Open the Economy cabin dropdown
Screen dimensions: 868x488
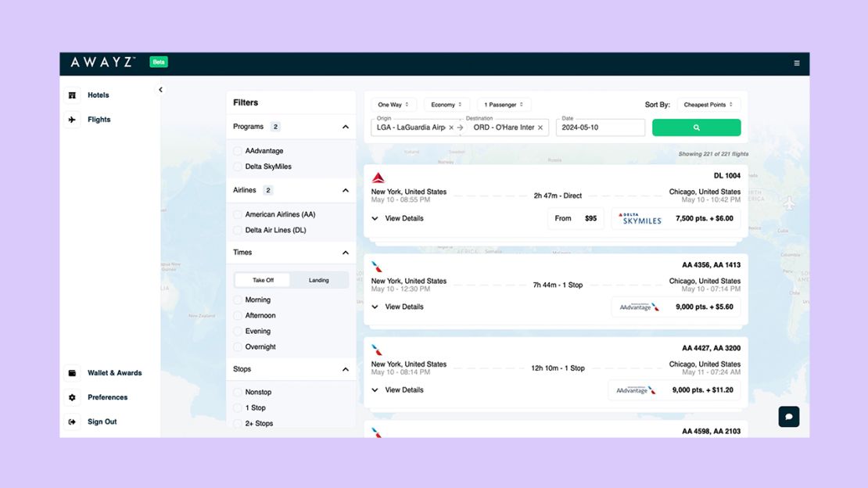click(x=447, y=105)
